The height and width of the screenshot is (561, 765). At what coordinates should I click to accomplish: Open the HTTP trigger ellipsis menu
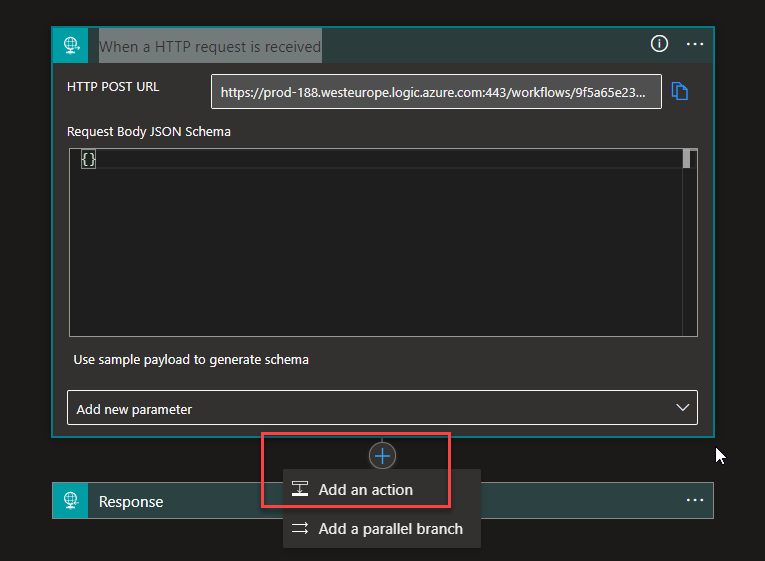tap(695, 44)
